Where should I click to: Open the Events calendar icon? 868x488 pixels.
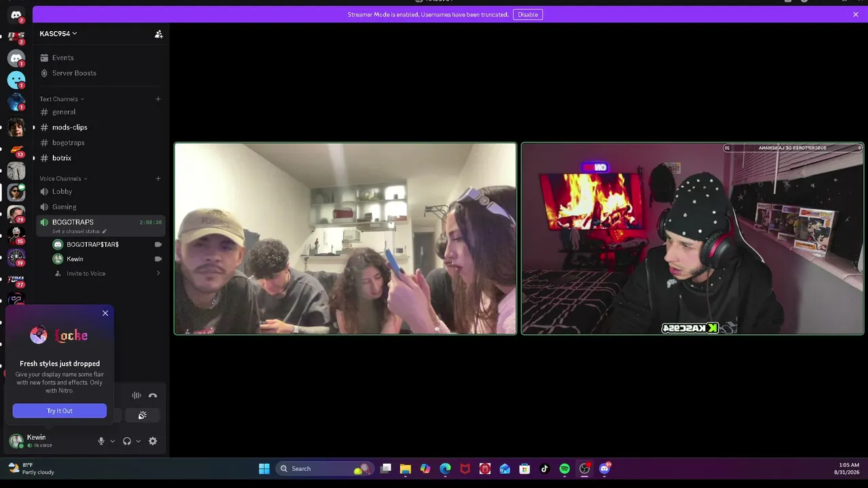pos(44,58)
